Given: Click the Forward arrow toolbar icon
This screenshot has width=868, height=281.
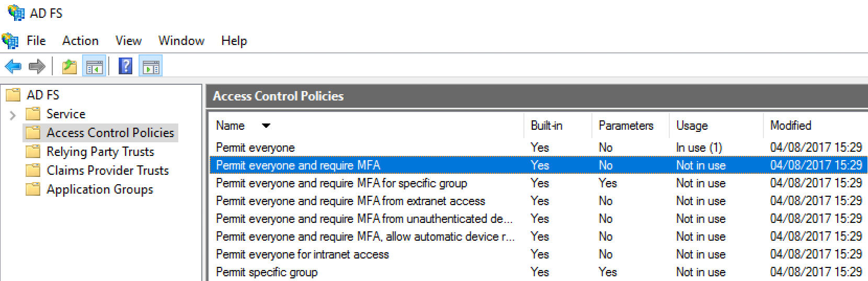Looking at the screenshot, I should pos(37,66).
